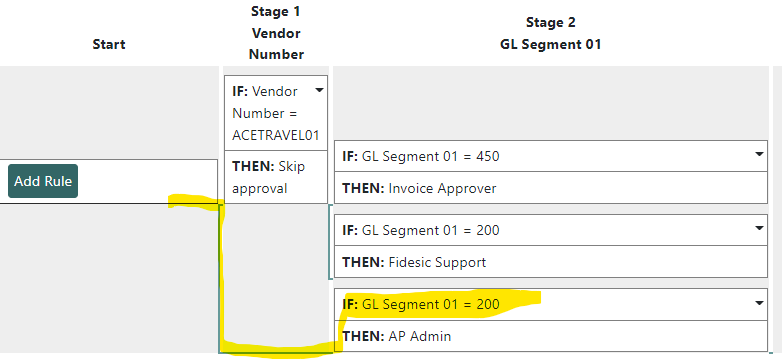Open dropdown arrow on Vendor Number ACETRAVEL01 rule
This screenshot has width=782, height=360.
point(319,91)
